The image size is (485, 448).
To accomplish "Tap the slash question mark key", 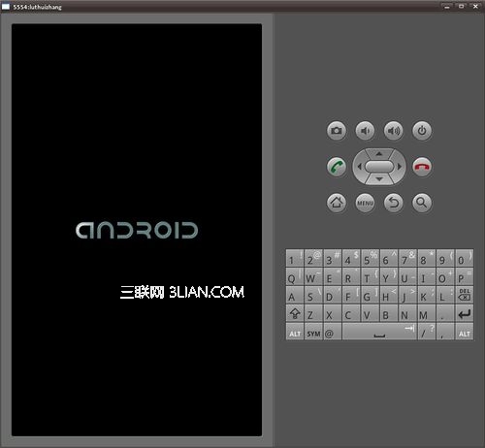I will 427,332.
